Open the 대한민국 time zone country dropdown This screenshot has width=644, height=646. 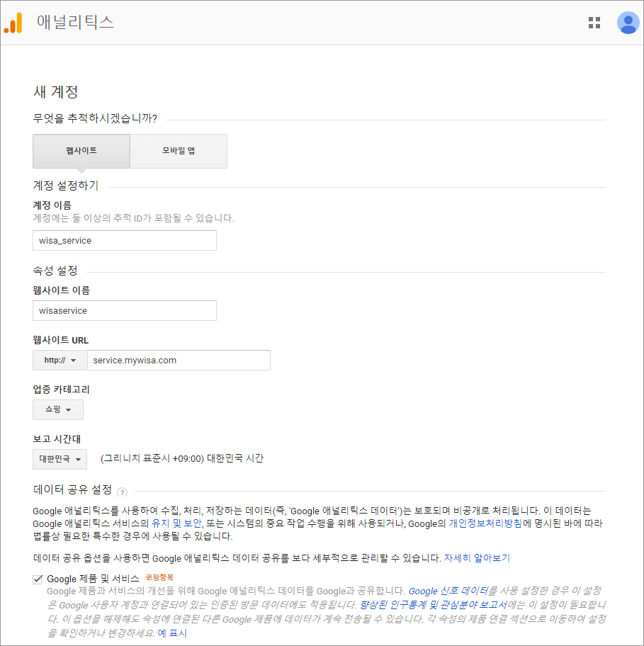(x=60, y=459)
